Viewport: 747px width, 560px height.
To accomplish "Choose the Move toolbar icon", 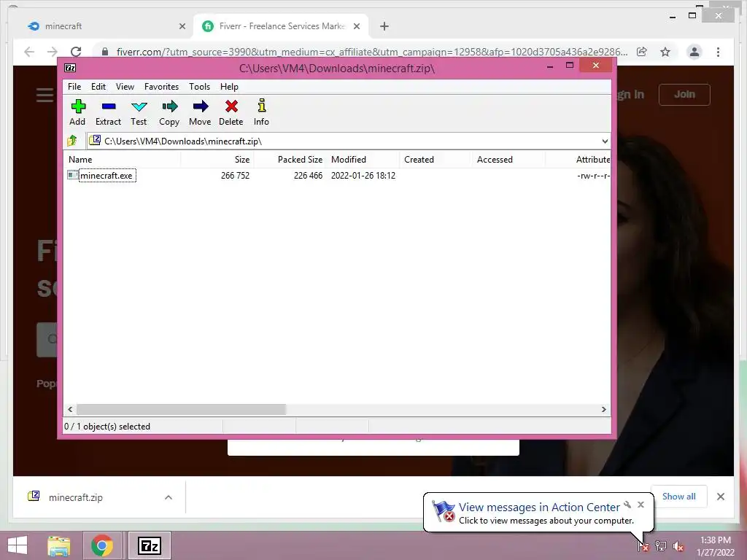I will 200,112.
